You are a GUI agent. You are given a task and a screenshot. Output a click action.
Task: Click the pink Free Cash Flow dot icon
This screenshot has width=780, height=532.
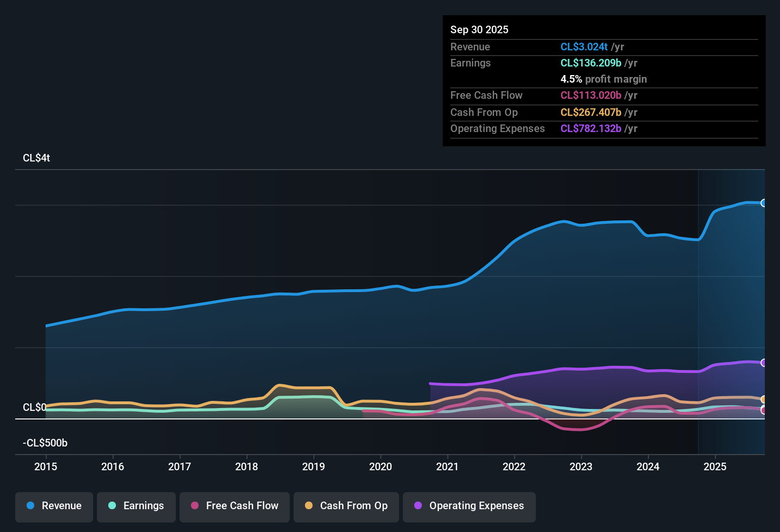pyautogui.click(x=194, y=506)
